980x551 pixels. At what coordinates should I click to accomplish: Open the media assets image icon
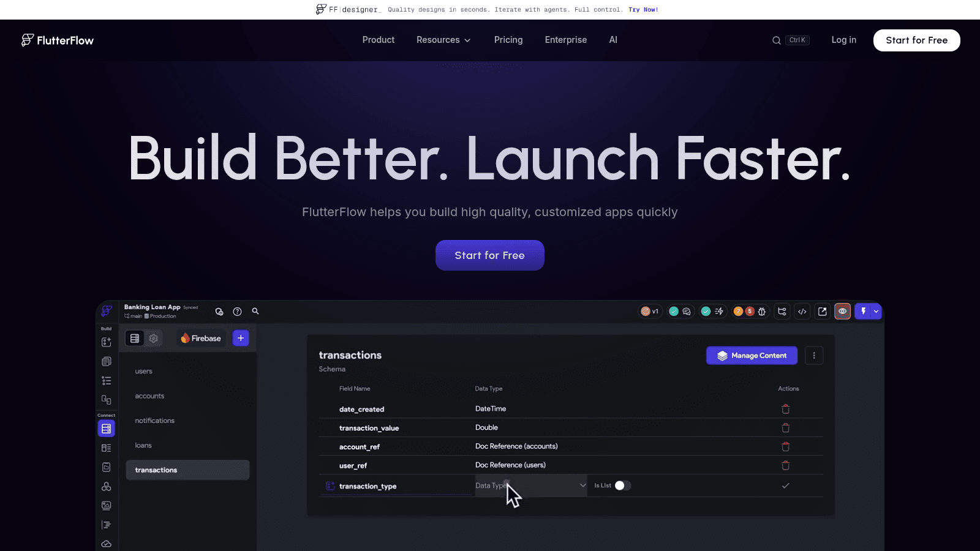107,506
